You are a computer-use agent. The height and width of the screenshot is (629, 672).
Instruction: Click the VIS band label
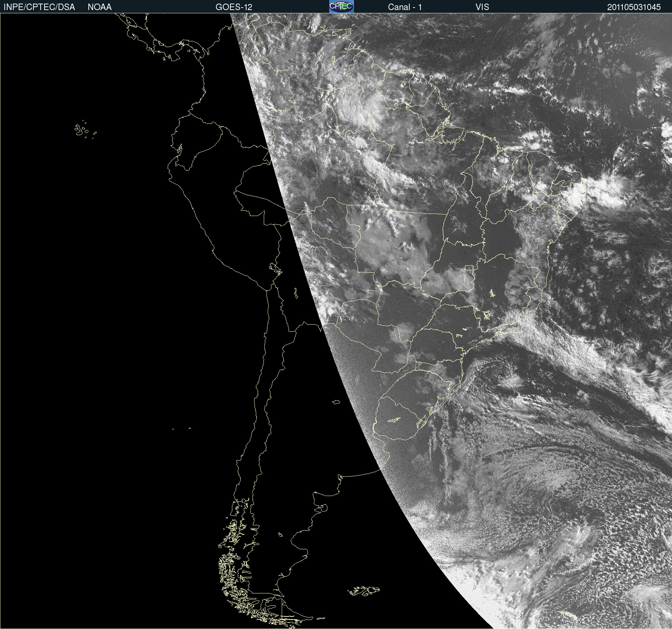coord(482,7)
